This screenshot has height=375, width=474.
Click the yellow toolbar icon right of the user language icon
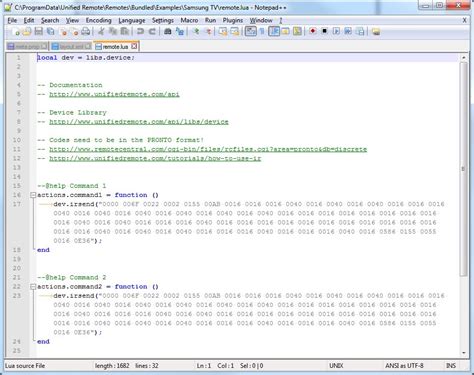point(297,32)
